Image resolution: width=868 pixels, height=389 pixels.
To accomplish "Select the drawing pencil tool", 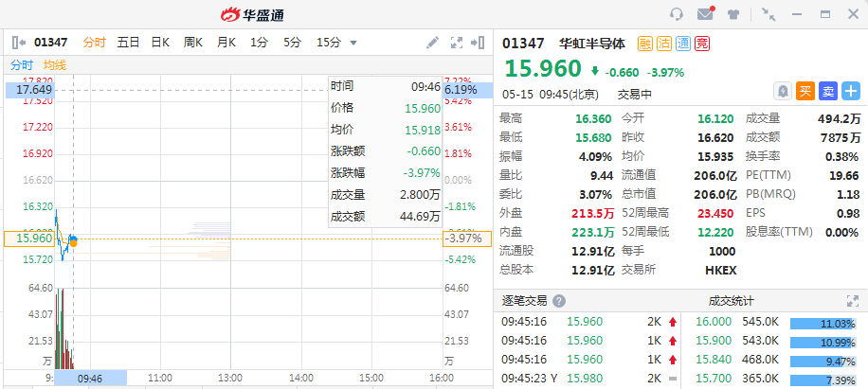I will click(x=433, y=43).
